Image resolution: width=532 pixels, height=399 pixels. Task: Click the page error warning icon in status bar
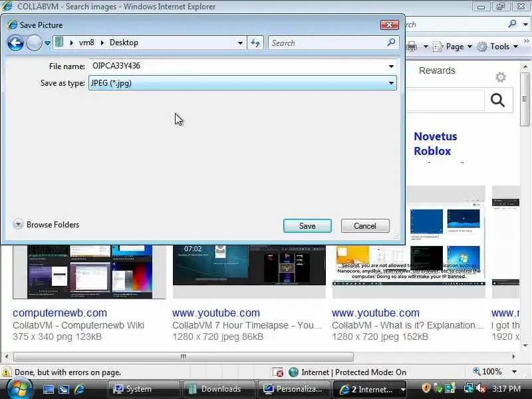pyautogui.click(x=6, y=372)
